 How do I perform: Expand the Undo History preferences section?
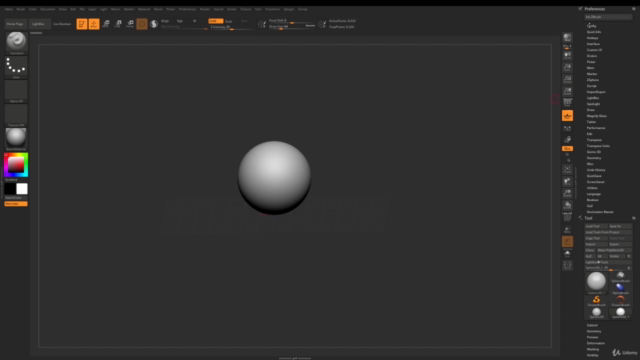click(x=596, y=170)
